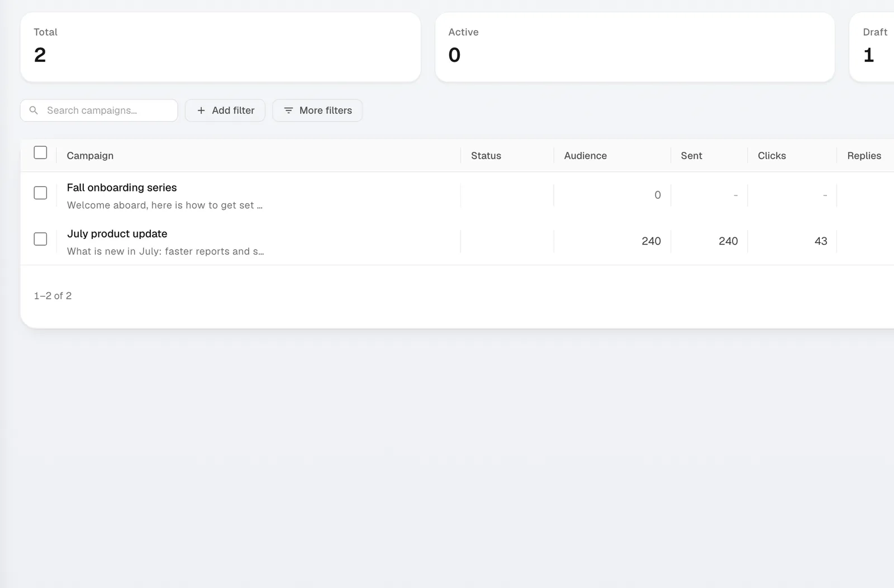Image resolution: width=894 pixels, height=588 pixels.
Task: Sort by the Sent column header
Action: coord(692,156)
